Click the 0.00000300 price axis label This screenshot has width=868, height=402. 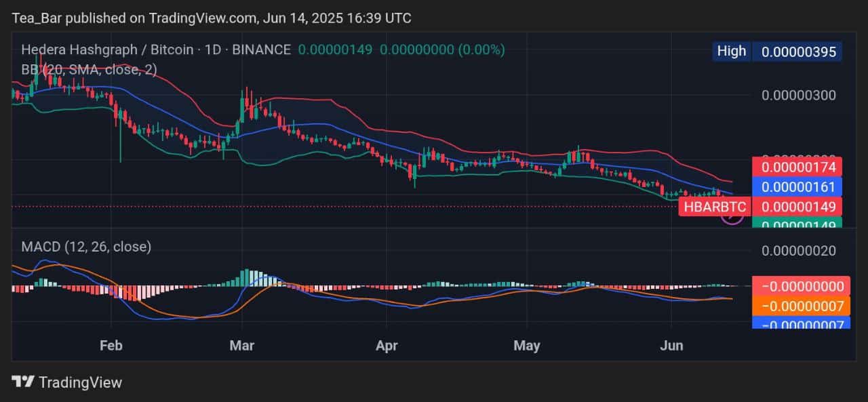(x=798, y=95)
